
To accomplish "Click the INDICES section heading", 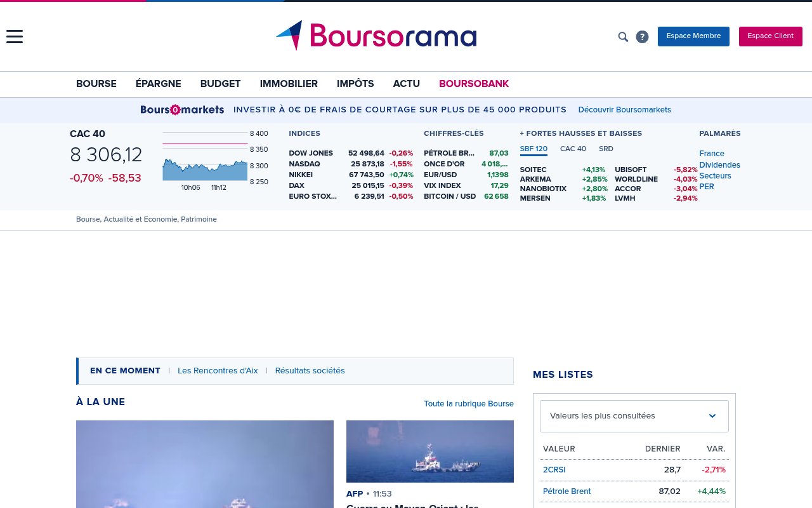I will [304, 133].
